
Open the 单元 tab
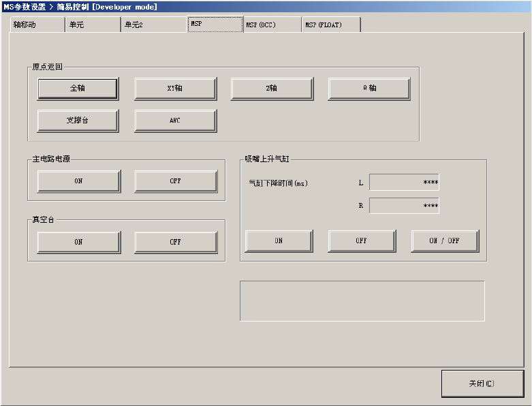93,25
